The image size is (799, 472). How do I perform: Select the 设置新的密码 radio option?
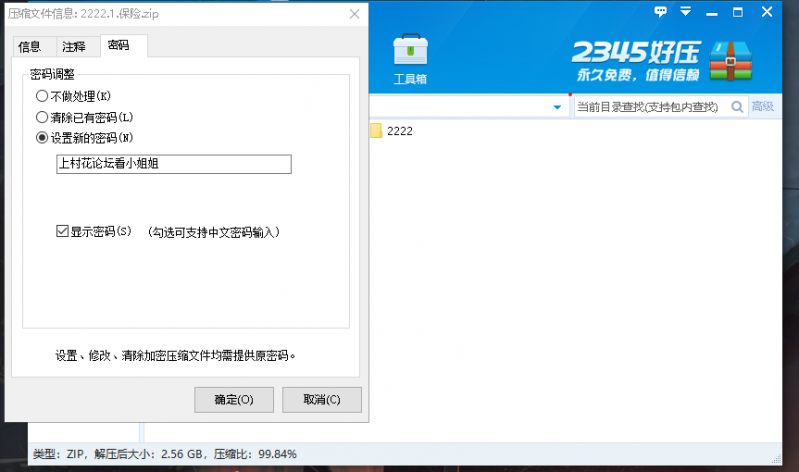tap(42, 138)
